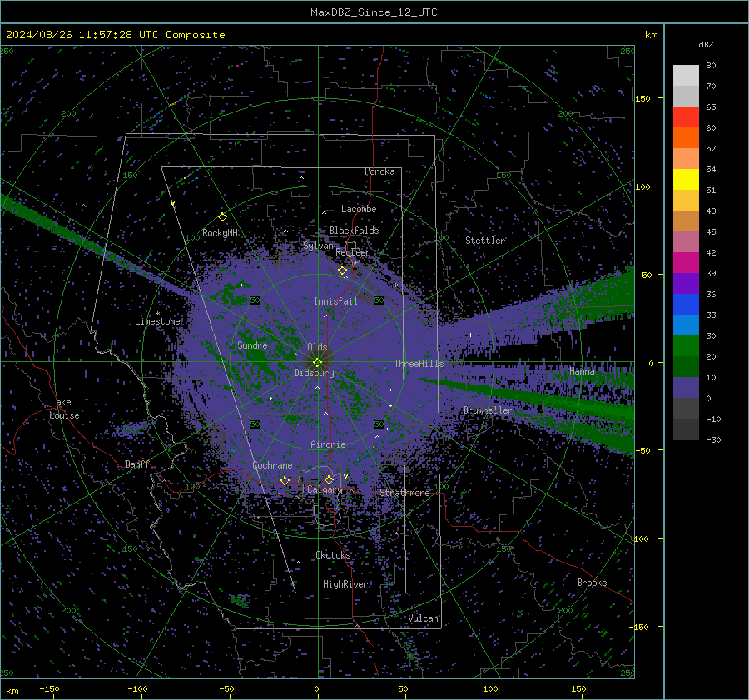
Task: Click the yellow diamond marker below Cochrane
Action: coord(285,480)
